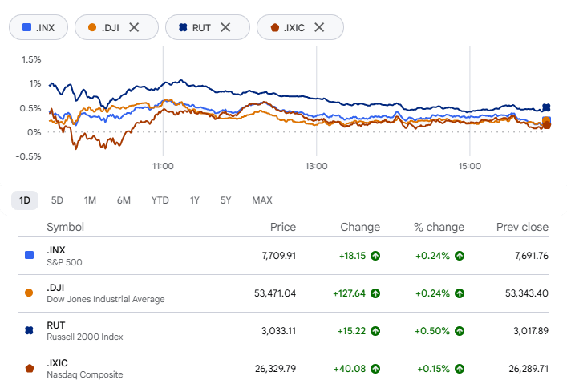Viewport: 567px width, 392px height.
Task: Select the YTD time range
Action: click(x=160, y=200)
